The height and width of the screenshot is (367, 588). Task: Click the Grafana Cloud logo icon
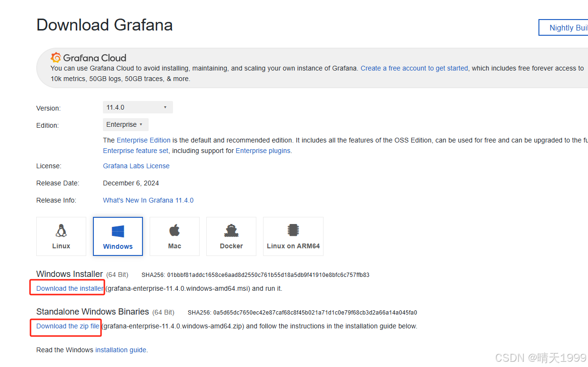pyautogui.click(x=56, y=58)
